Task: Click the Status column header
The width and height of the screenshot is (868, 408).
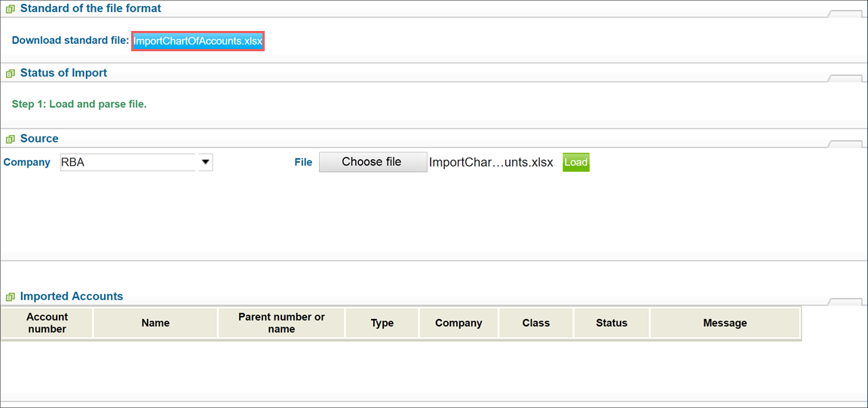Action: point(612,324)
